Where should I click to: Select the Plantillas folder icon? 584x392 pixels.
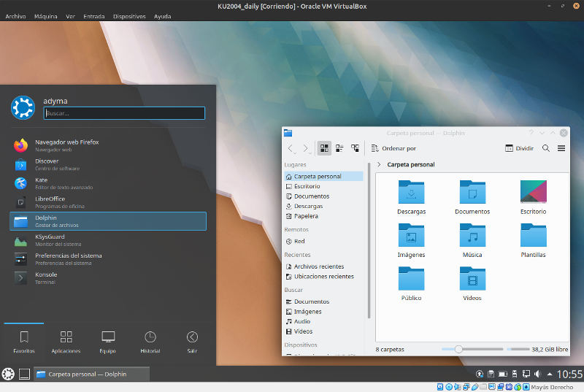(x=534, y=235)
